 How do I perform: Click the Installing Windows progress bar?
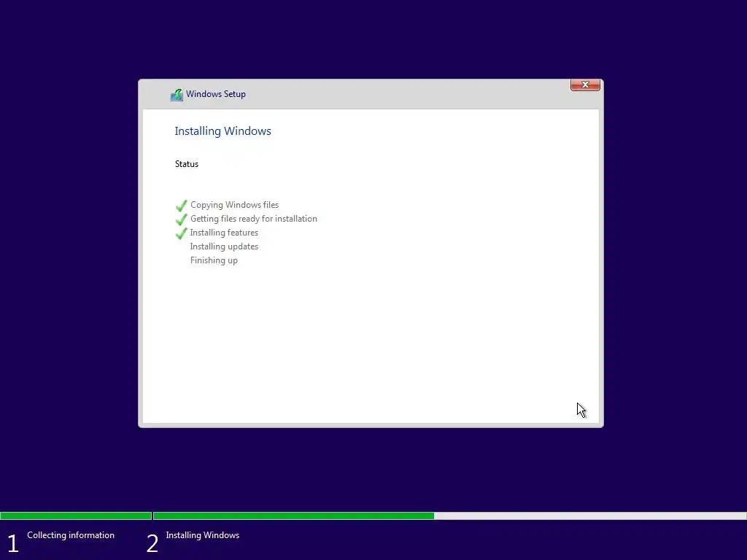pos(449,516)
